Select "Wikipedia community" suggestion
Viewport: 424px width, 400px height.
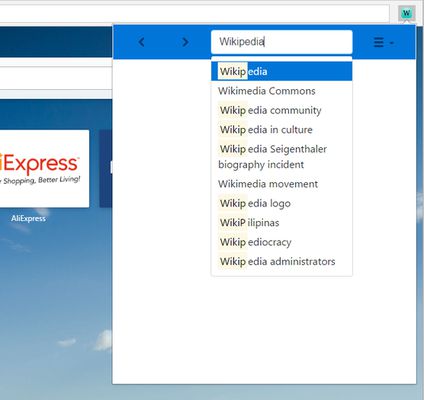click(282, 110)
